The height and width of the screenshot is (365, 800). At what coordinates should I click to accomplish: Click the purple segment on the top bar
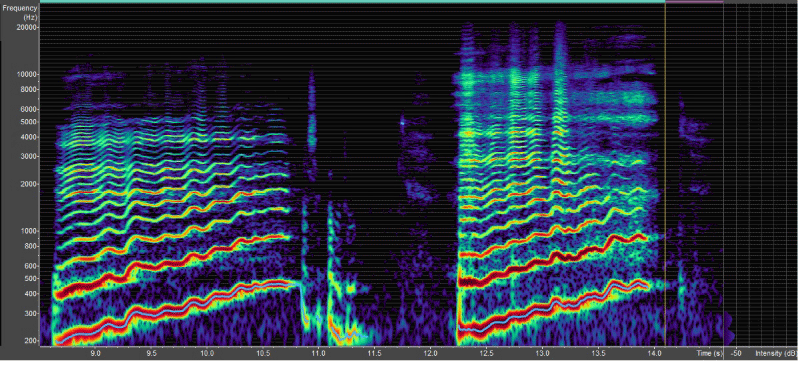694,2
